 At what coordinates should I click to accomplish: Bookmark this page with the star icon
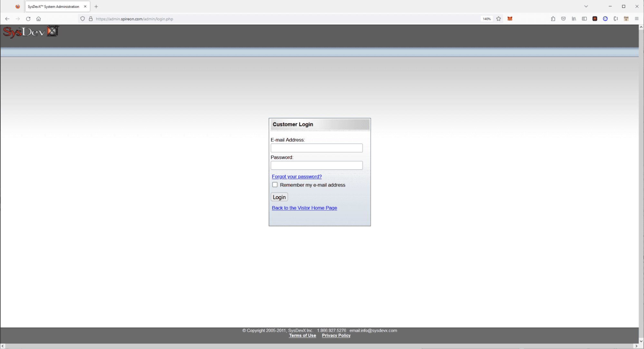[498, 19]
